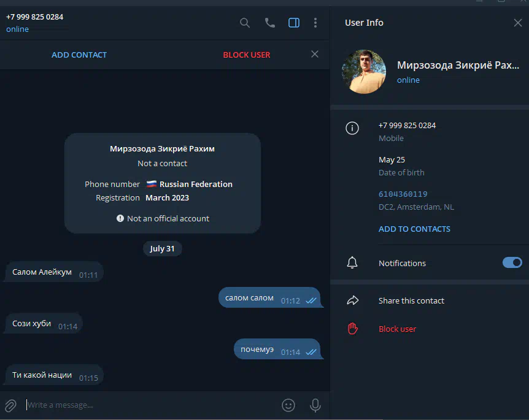Click the name in the chat info card

[x=162, y=148]
